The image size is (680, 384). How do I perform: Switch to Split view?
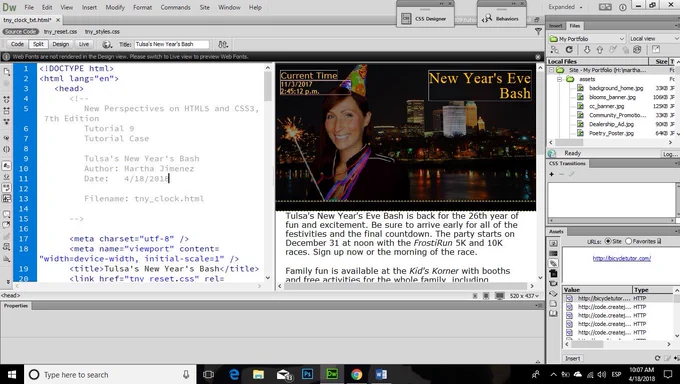click(38, 44)
